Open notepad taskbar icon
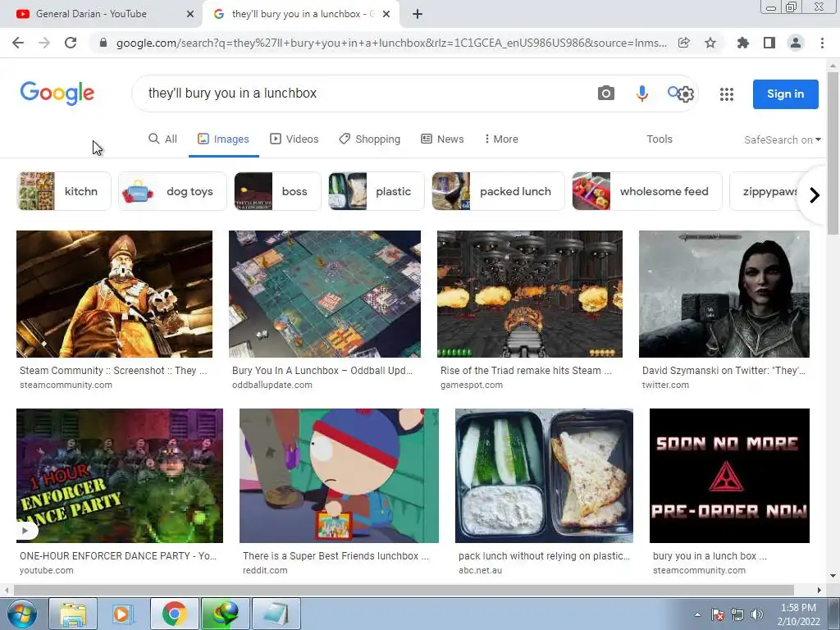840x630 pixels. [x=276, y=614]
